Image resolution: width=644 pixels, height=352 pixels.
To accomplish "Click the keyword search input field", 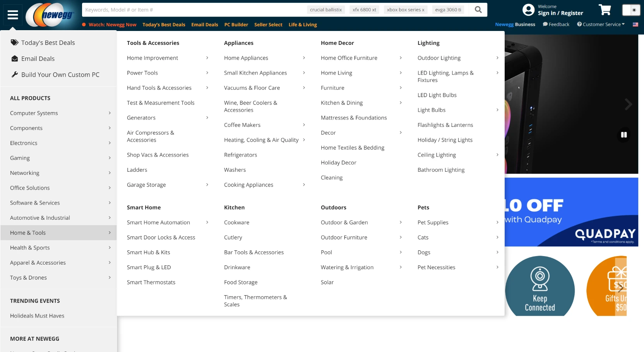I will [194, 10].
